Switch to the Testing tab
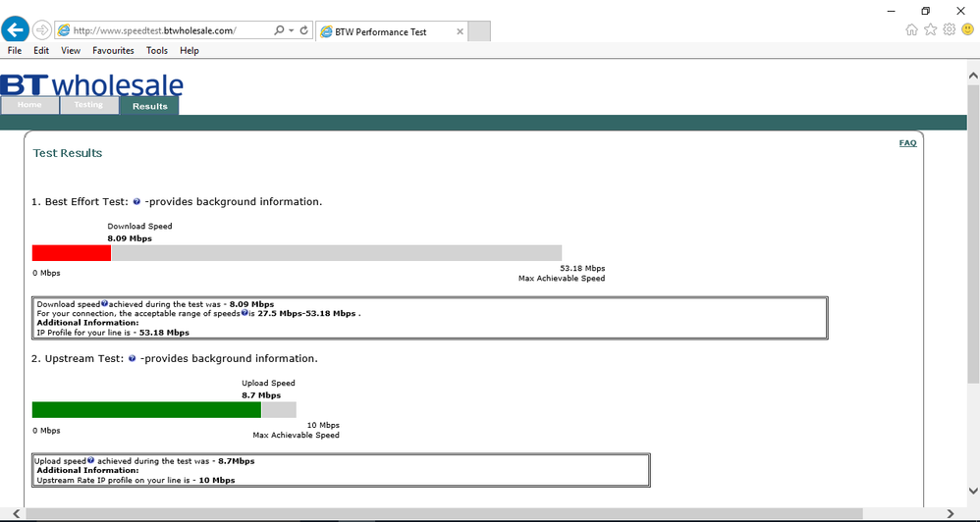This screenshot has width=980, height=522. point(88,105)
